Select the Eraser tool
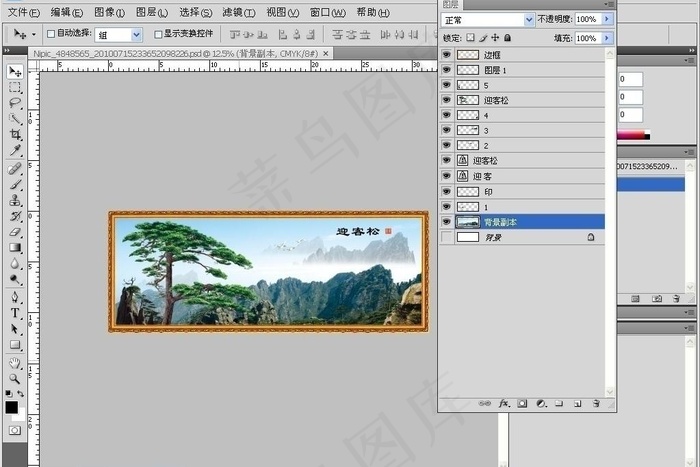700x467 pixels. pyautogui.click(x=15, y=232)
